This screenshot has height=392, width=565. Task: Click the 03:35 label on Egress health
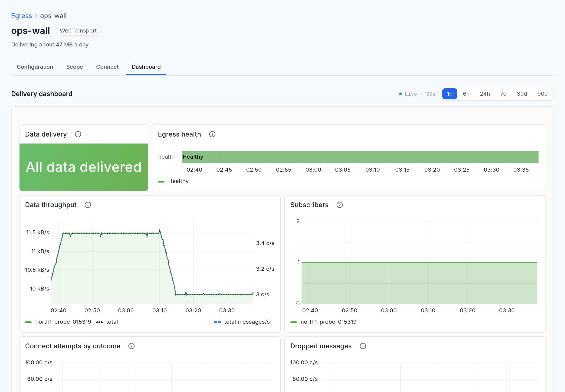(x=521, y=170)
